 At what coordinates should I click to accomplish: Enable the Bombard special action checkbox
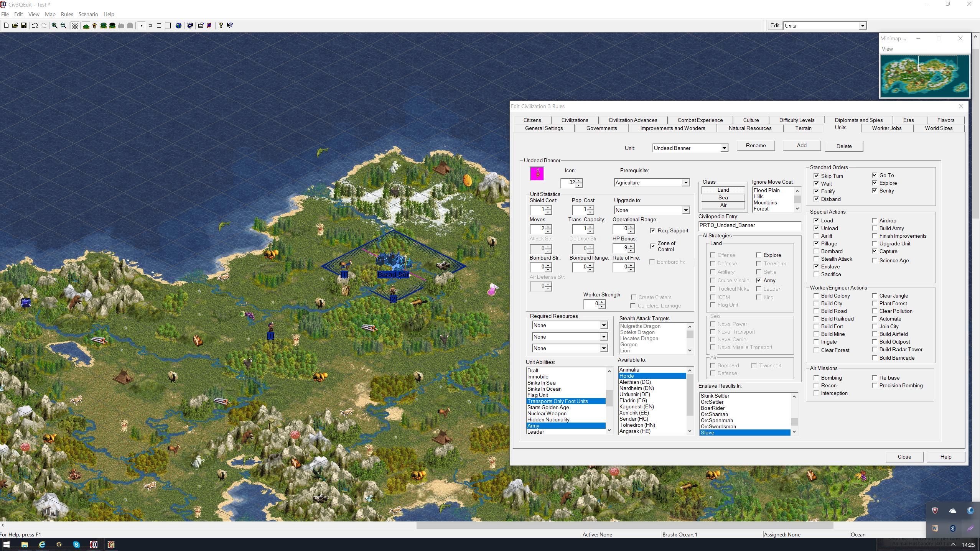tap(816, 251)
